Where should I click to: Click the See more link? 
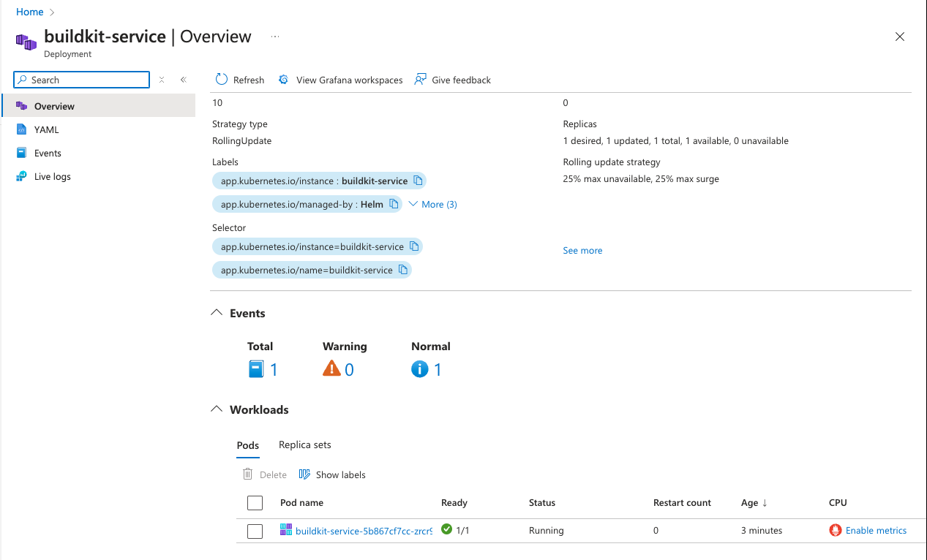coord(582,250)
